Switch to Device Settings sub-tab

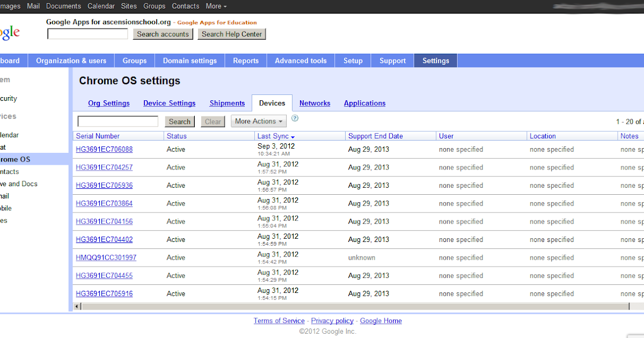(170, 103)
